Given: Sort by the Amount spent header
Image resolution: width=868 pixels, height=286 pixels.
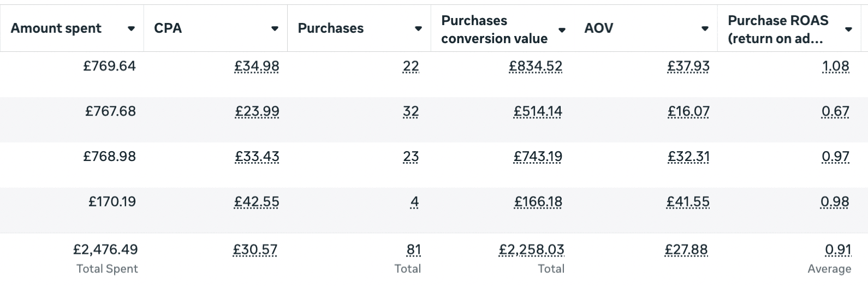Looking at the screenshot, I should 56,28.
